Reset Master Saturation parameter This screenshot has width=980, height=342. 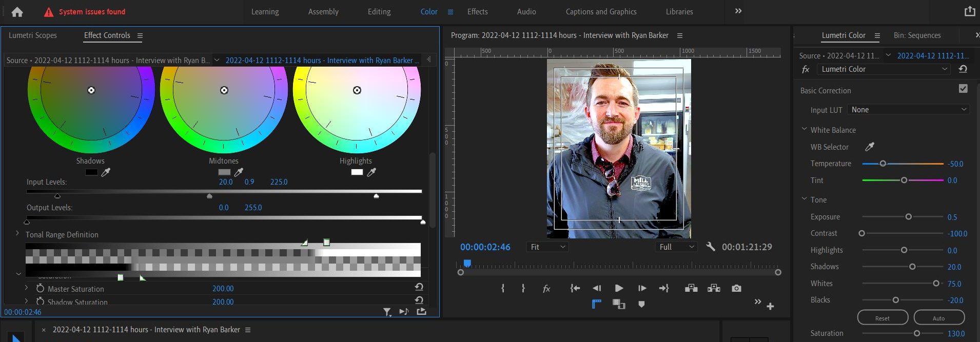[419, 287]
